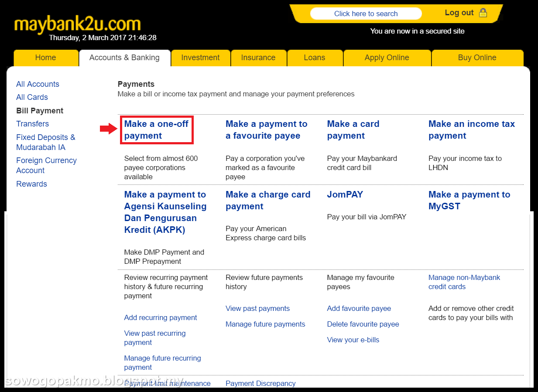The image size is (538, 392).
Task: Click 'Make DMP Payment and DMP Prepayment' text
Action: coord(164,257)
